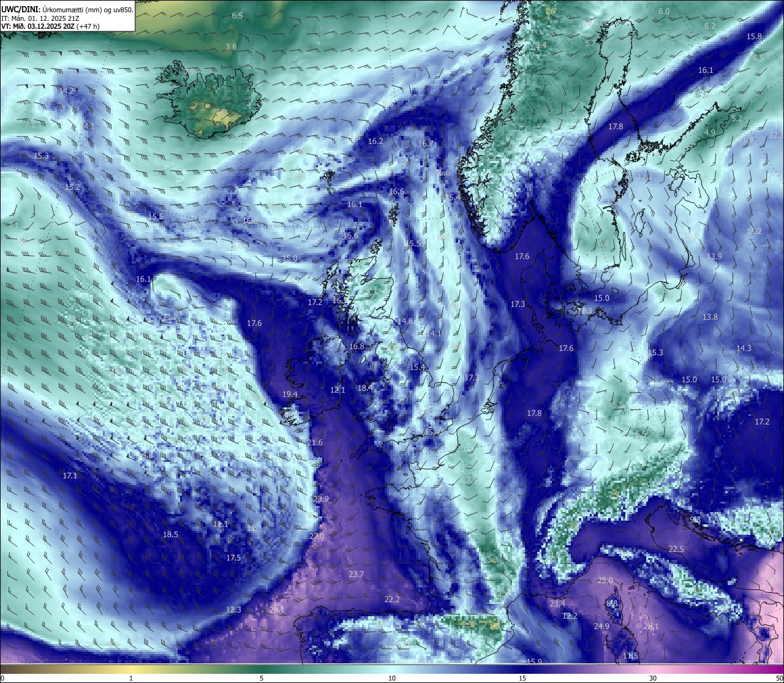Click the 17.1 value label on the left edge
Screen dimensions: 784x683
point(70,475)
